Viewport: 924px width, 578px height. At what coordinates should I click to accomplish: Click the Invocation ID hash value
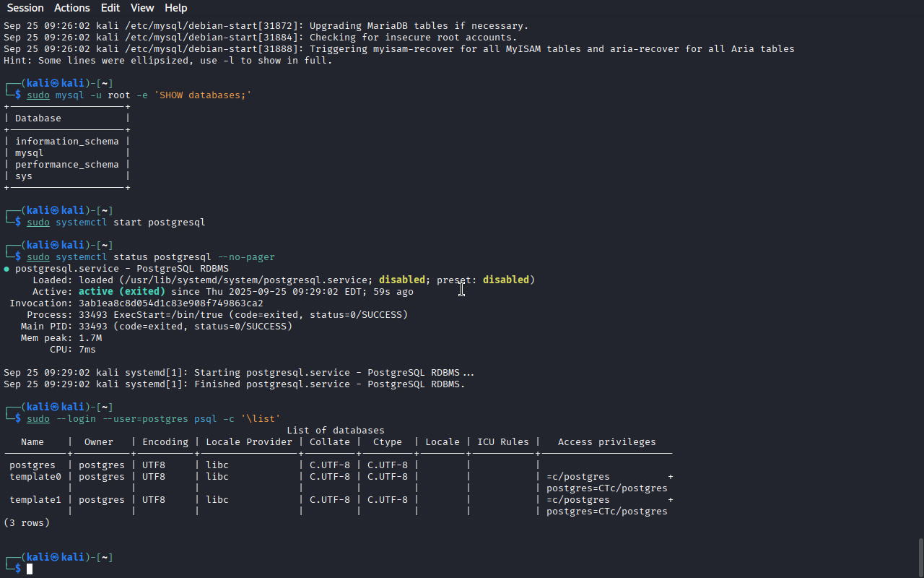coord(170,303)
